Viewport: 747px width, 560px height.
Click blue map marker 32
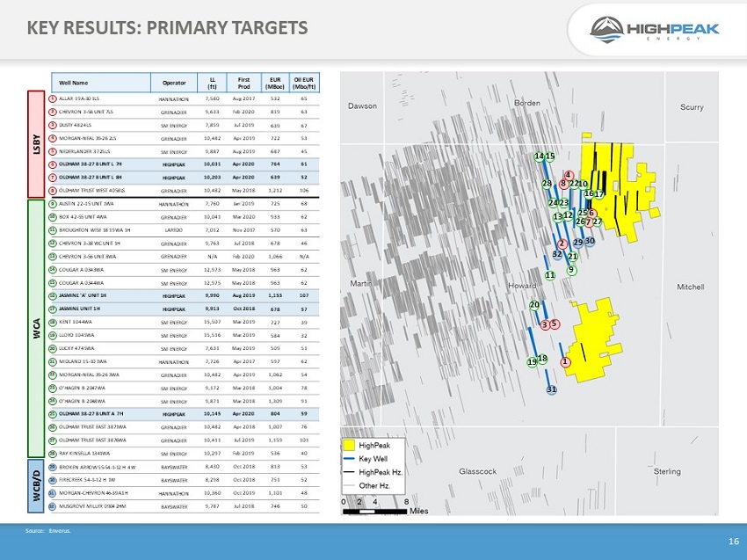pos(557,254)
